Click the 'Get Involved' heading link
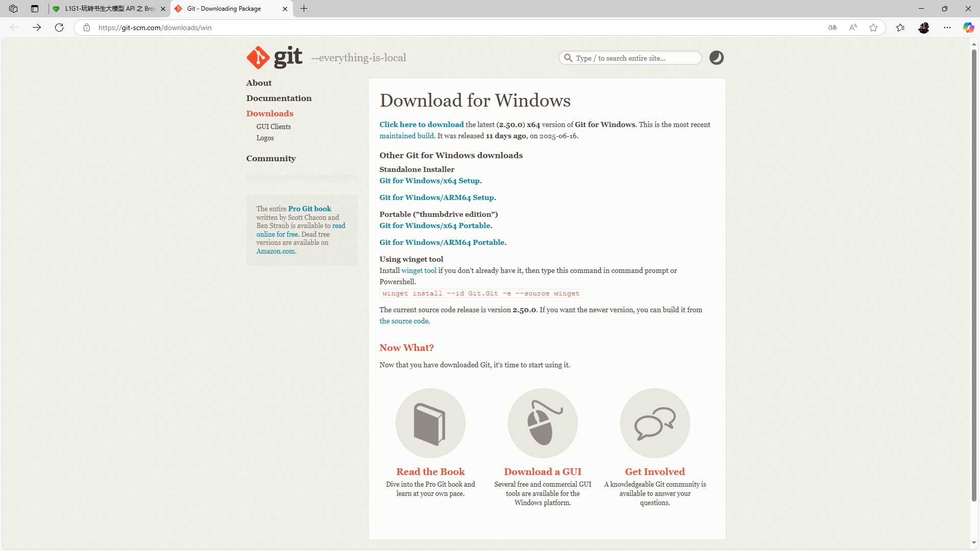 pyautogui.click(x=655, y=472)
